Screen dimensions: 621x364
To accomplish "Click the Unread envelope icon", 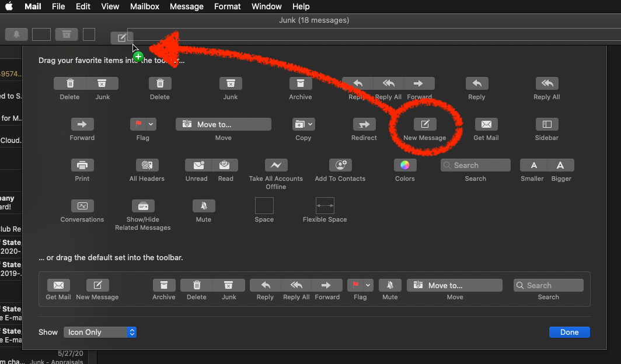I will pos(198,165).
